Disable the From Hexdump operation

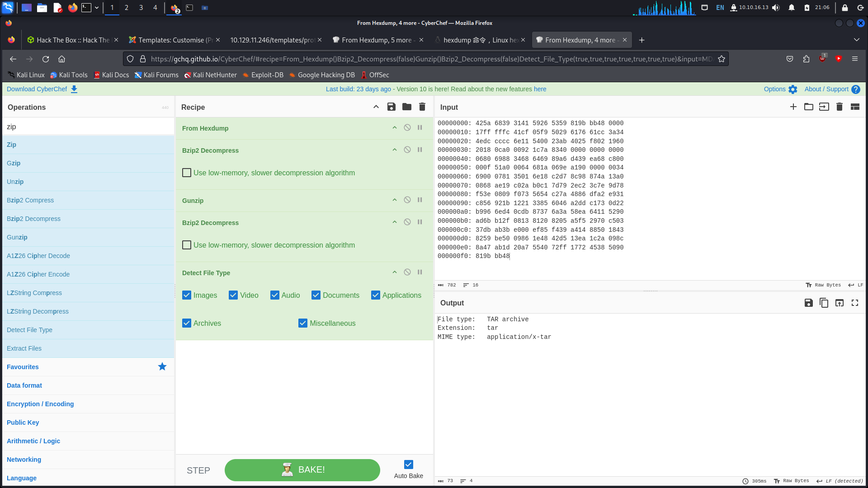407,128
